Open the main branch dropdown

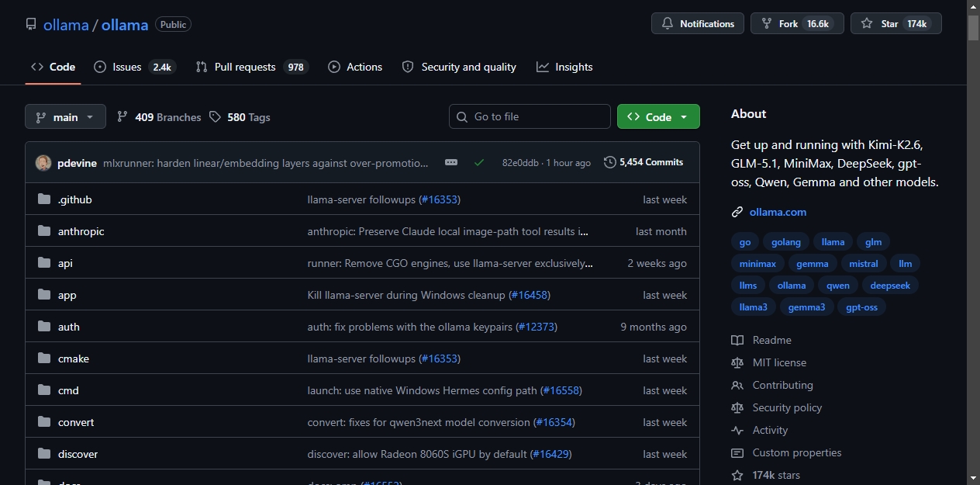pos(65,116)
